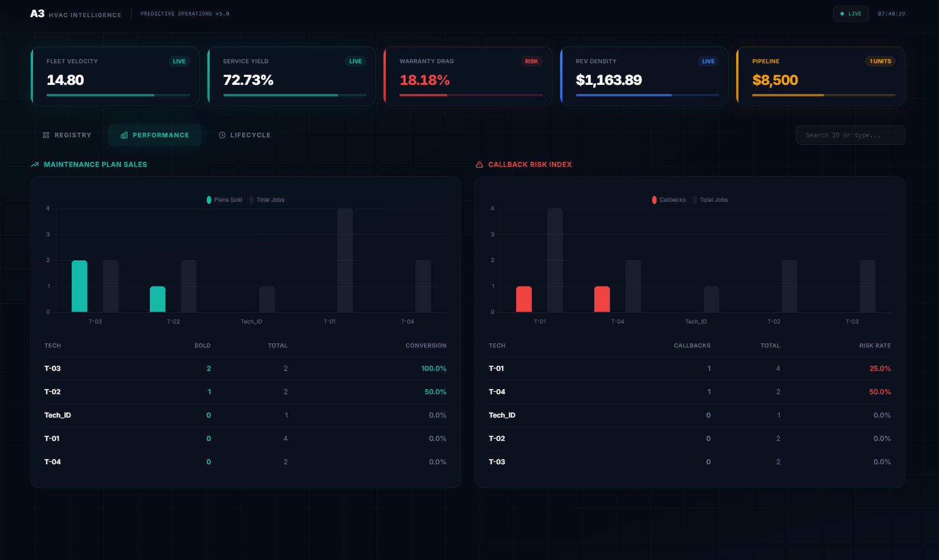The width and height of the screenshot is (939, 560).
Task: Switch to the Registry tab
Action: click(67, 134)
